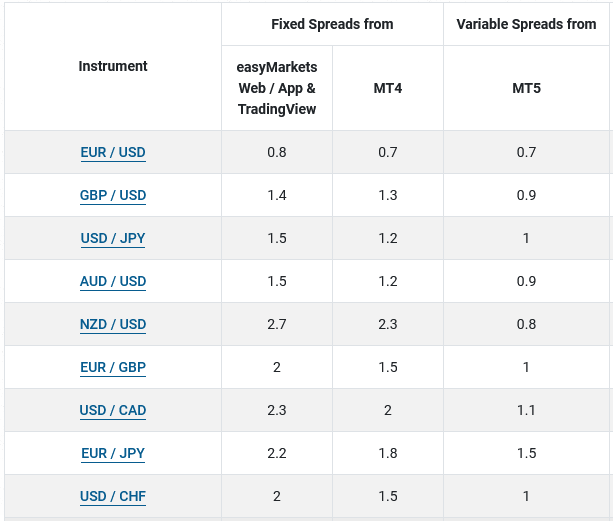Click the MT4 column header
Image resolution: width=613 pixels, height=521 pixels.
tap(387, 88)
